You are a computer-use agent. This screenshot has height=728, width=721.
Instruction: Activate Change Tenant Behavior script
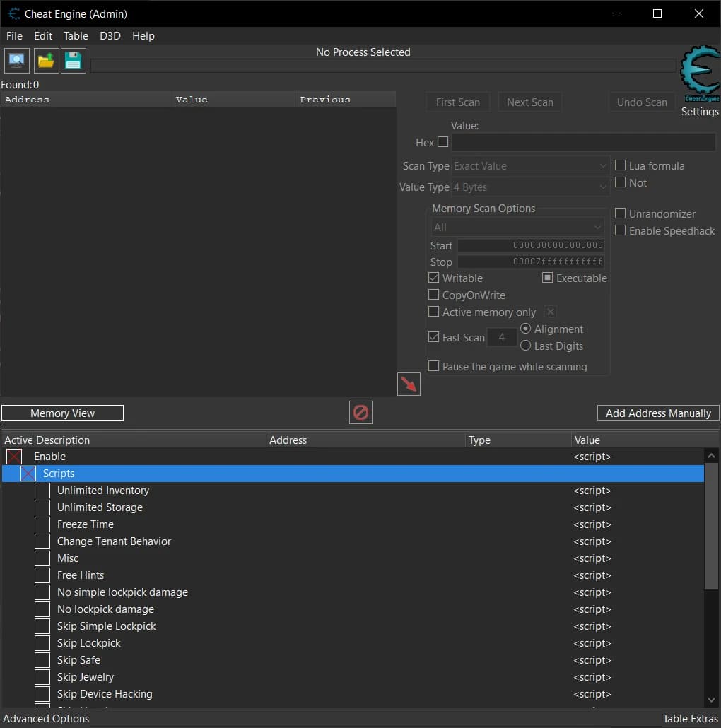pyautogui.click(x=42, y=541)
